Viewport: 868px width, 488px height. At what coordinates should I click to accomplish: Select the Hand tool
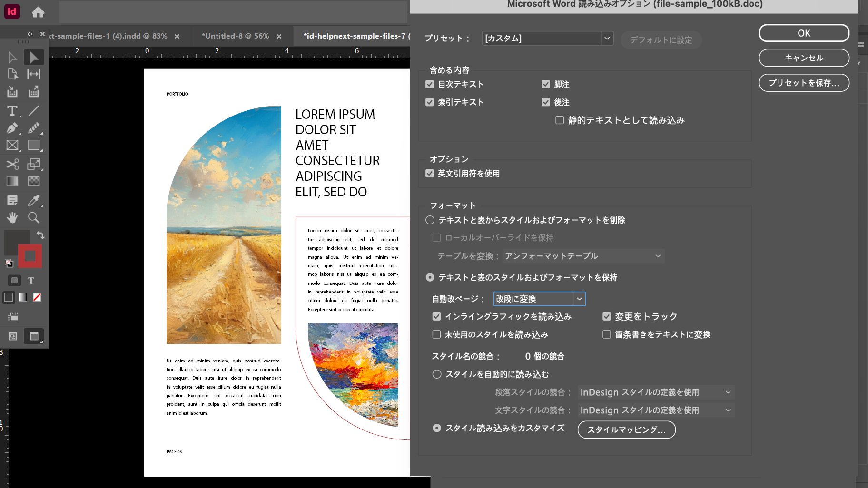[12, 218]
